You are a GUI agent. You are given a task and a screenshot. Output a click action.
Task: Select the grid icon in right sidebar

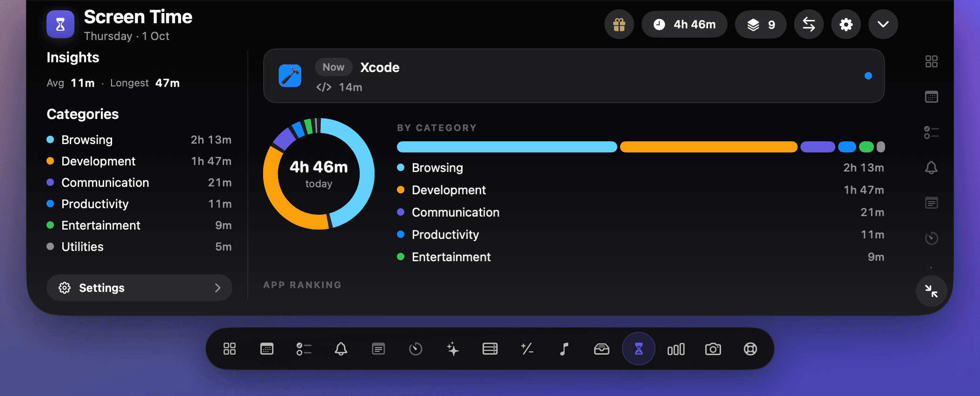click(x=931, y=61)
